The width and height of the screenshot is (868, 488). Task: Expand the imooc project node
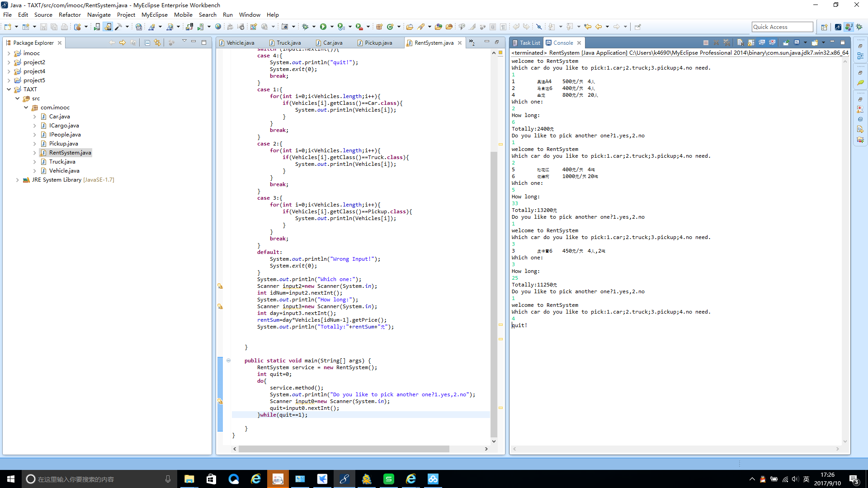(x=9, y=53)
